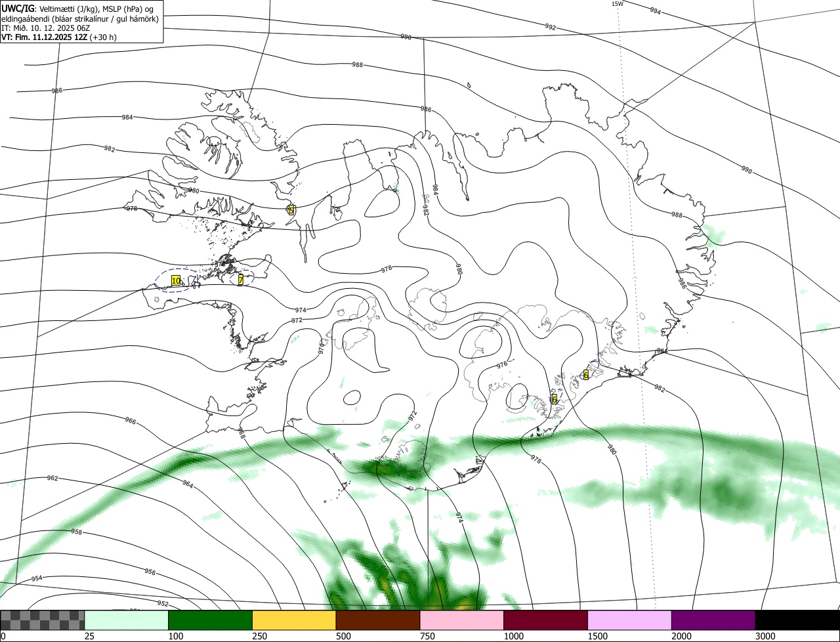Click the 15W longitude label
Viewport: 840px width, 642px height.
(617, 4)
